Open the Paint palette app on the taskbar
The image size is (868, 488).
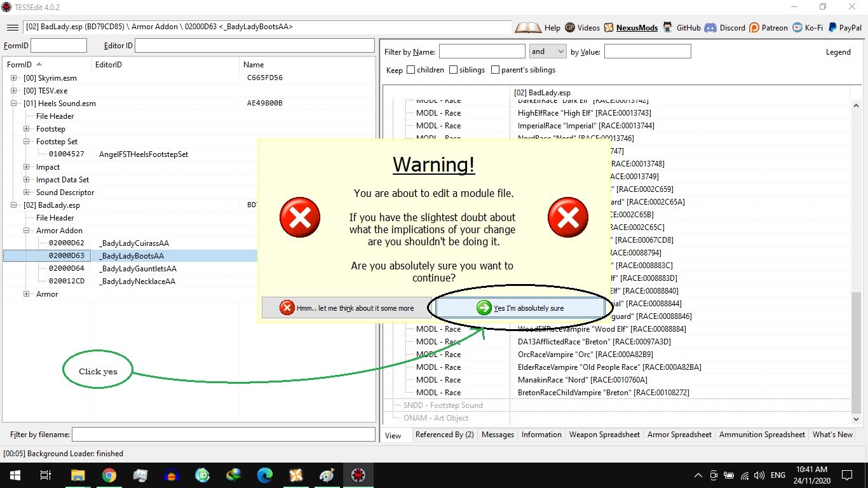pos(326,475)
